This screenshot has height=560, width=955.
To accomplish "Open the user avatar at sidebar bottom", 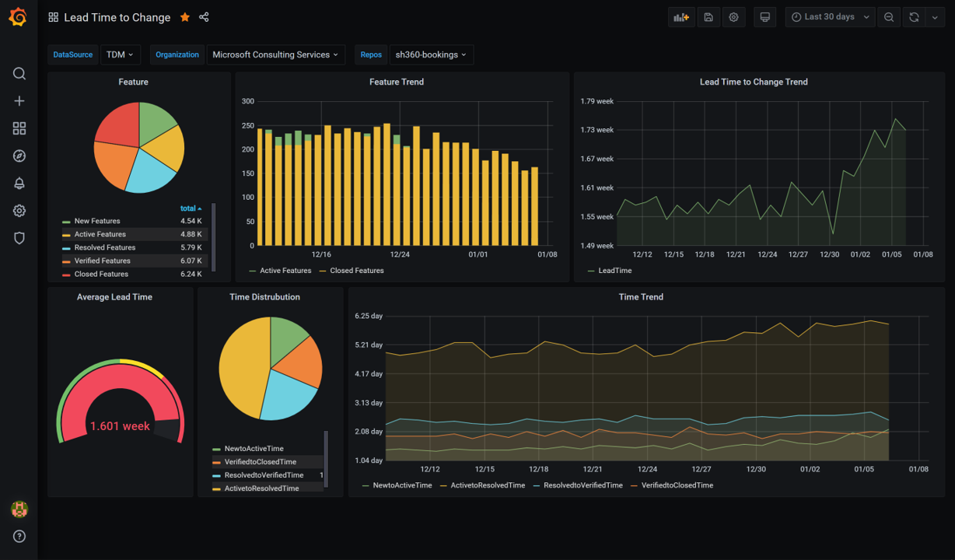I will (19, 509).
